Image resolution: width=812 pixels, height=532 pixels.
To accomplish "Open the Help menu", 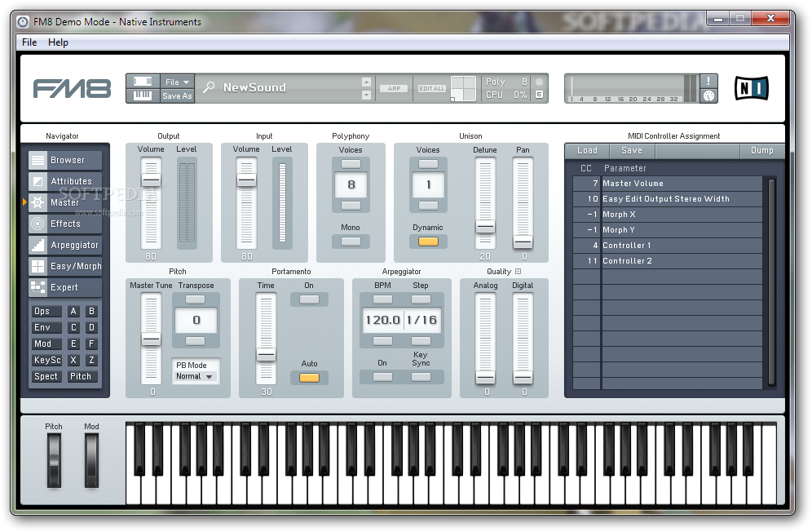I will [58, 42].
